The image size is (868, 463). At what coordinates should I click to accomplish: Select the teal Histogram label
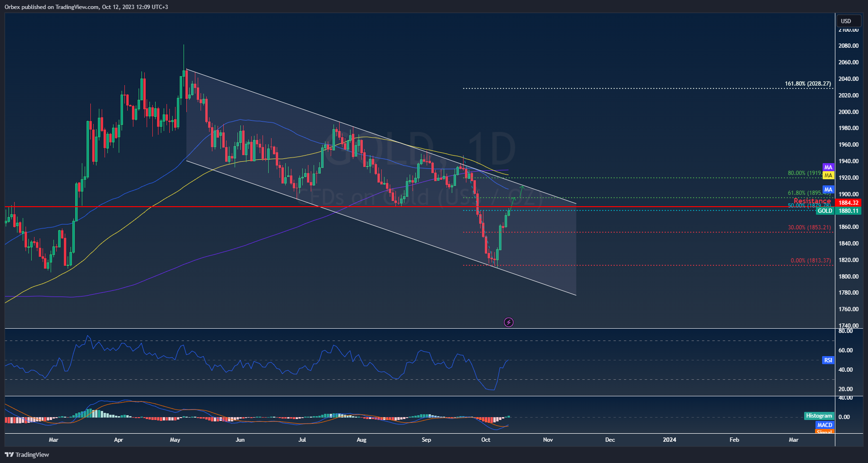coord(819,416)
